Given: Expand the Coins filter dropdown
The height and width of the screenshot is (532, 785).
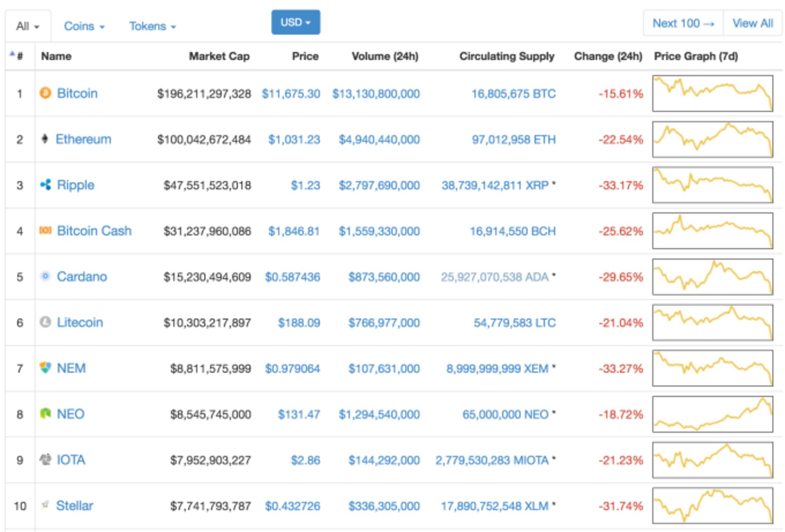Looking at the screenshot, I should [x=84, y=27].
